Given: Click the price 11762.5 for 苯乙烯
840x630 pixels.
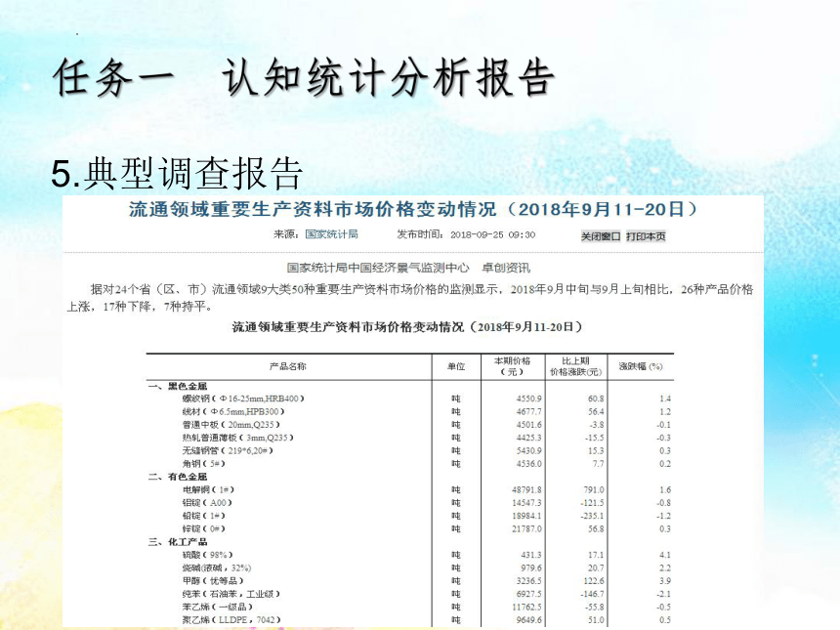Looking at the screenshot, I should click(x=526, y=607).
